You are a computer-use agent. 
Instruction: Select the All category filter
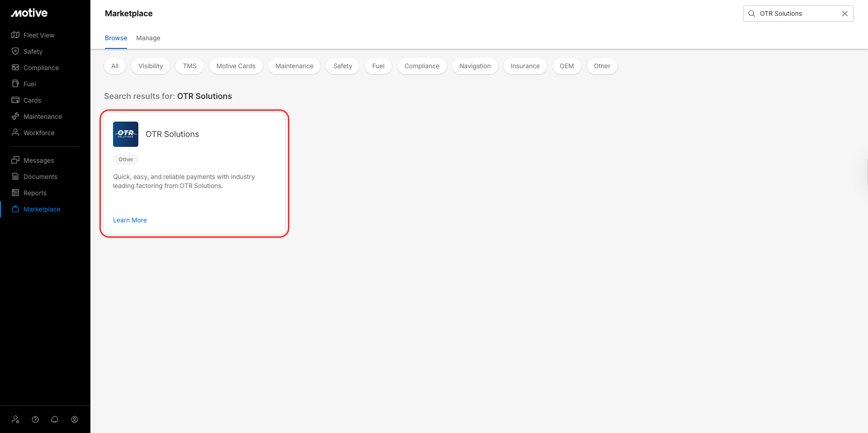click(x=115, y=66)
